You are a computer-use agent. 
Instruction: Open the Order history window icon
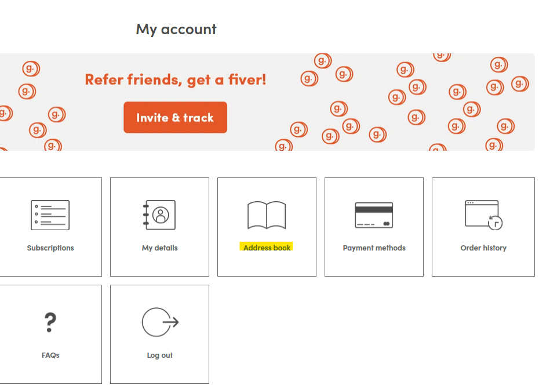(x=483, y=215)
